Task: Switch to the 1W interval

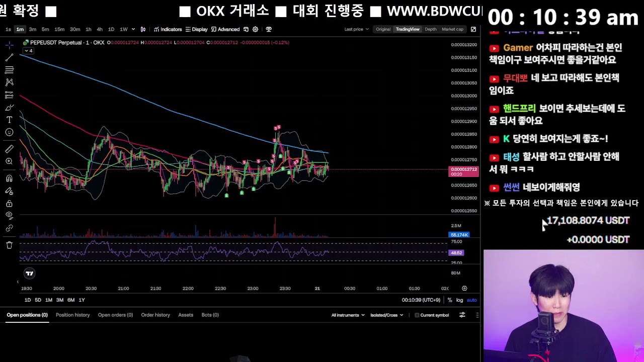Action: (x=123, y=29)
